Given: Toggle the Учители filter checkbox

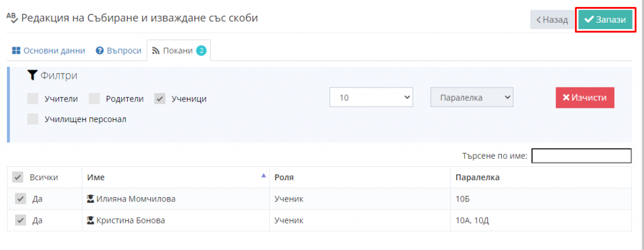Looking at the screenshot, I should [33, 99].
